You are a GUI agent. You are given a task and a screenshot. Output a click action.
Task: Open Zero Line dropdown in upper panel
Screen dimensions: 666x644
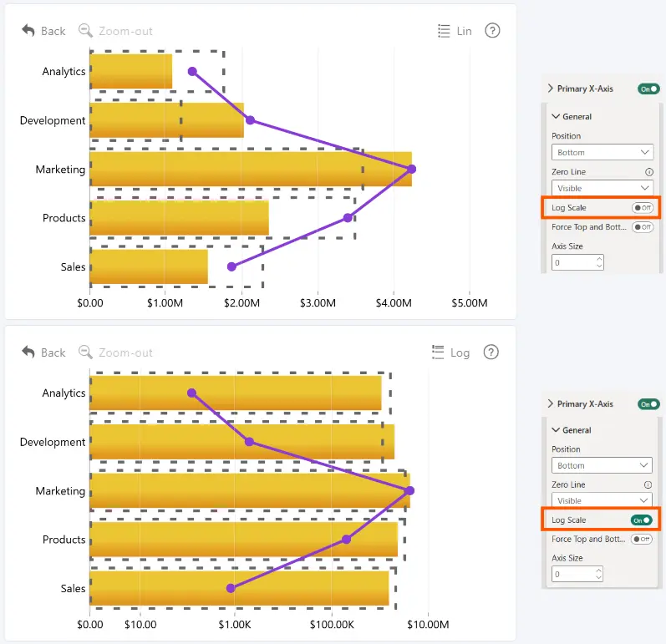[x=602, y=188]
